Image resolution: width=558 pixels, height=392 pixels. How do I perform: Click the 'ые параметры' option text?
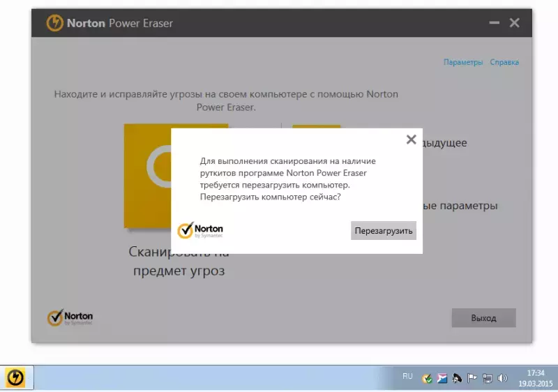pyautogui.click(x=460, y=206)
